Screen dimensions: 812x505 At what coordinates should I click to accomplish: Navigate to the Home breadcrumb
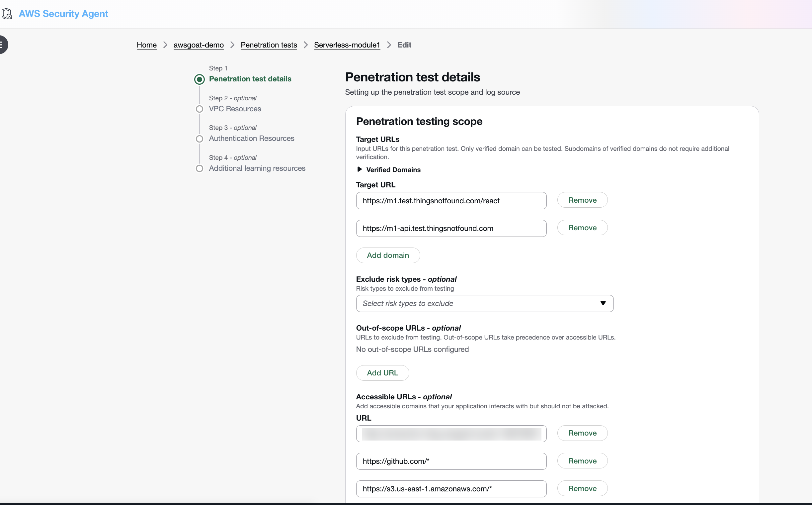[x=146, y=45]
